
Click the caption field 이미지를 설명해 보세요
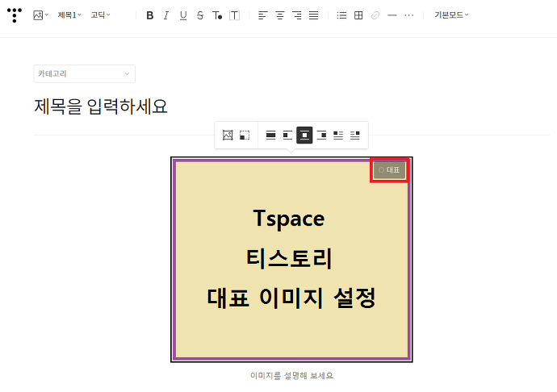tap(291, 376)
